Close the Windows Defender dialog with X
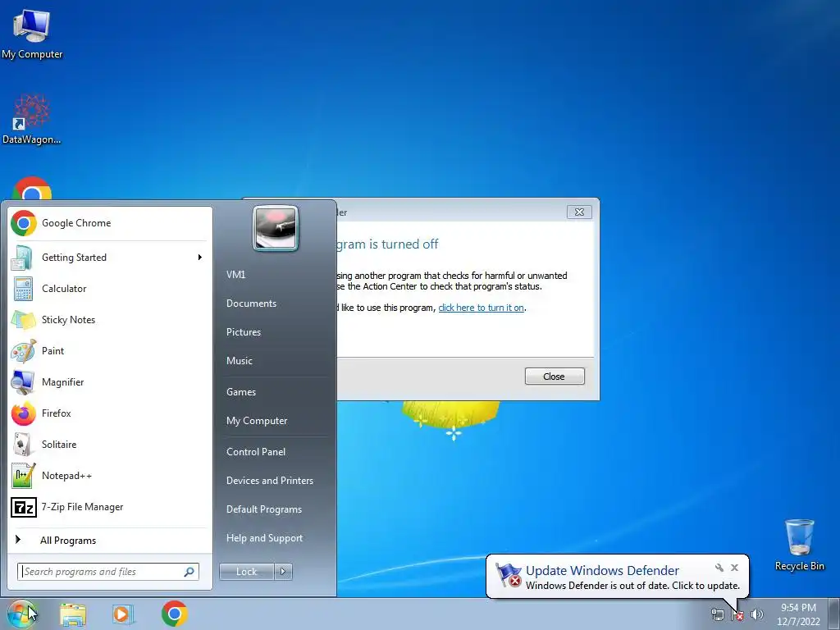Image resolution: width=840 pixels, height=630 pixels. pyautogui.click(x=579, y=212)
